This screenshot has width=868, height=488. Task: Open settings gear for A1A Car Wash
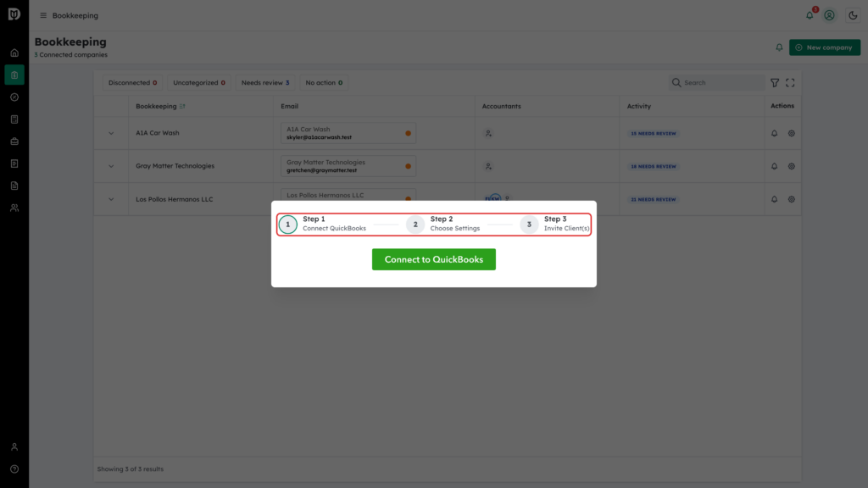pyautogui.click(x=792, y=133)
